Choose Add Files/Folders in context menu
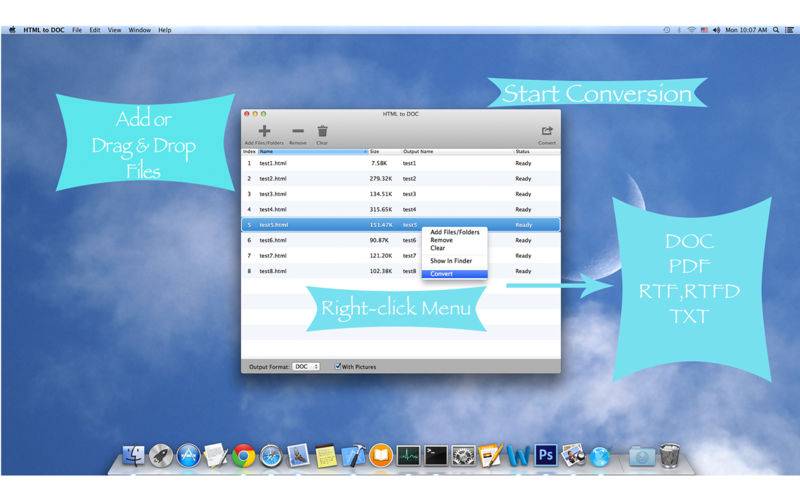The height and width of the screenshot is (500, 800). click(455, 232)
